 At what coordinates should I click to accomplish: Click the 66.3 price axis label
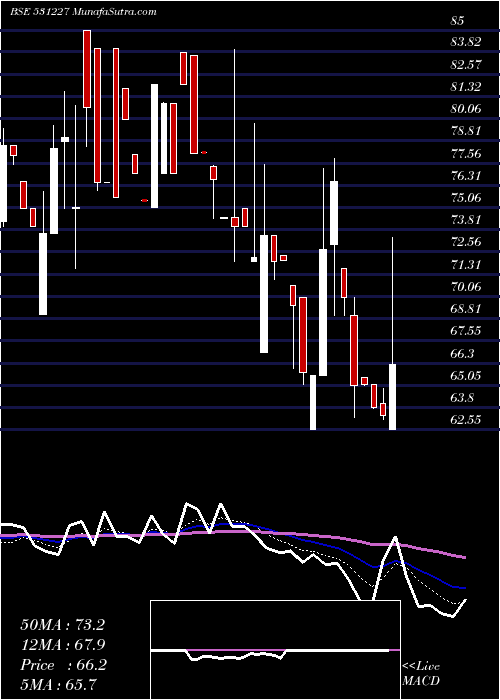coord(462,353)
